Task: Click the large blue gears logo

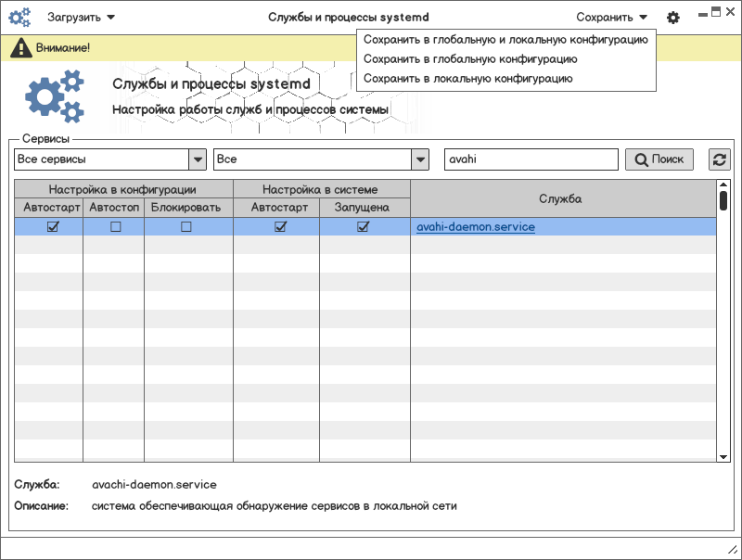Action: coord(54,97)
